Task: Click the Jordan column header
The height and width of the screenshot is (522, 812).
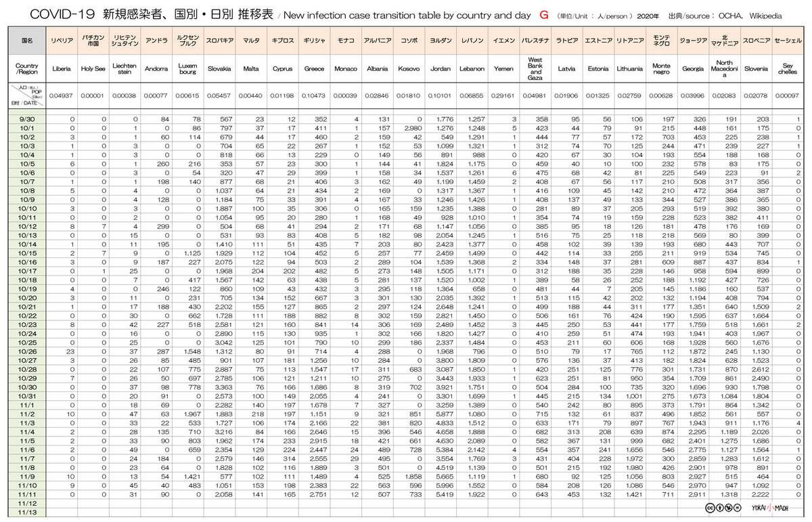Action: (441, 68)
